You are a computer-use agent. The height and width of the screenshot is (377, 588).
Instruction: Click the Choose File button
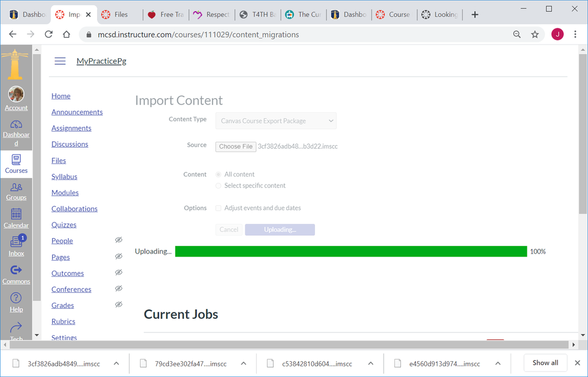tap(235, 146)
